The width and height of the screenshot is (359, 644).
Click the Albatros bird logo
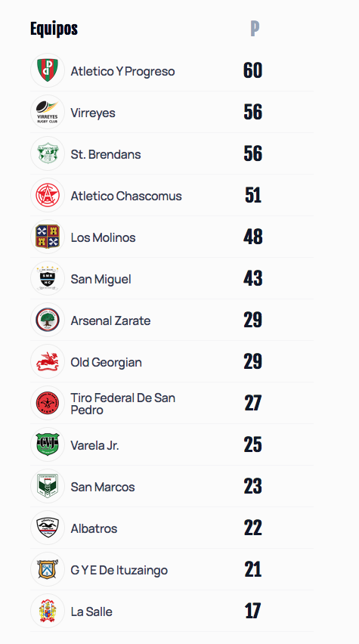48,528
